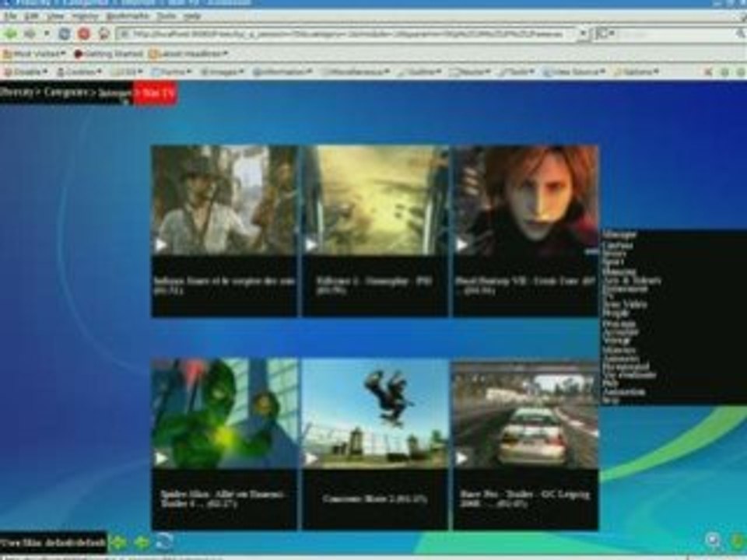This screenshot has height=560, width=747.
Task: Click the second green arrow icon at page bottom
Action: [141, 542]
